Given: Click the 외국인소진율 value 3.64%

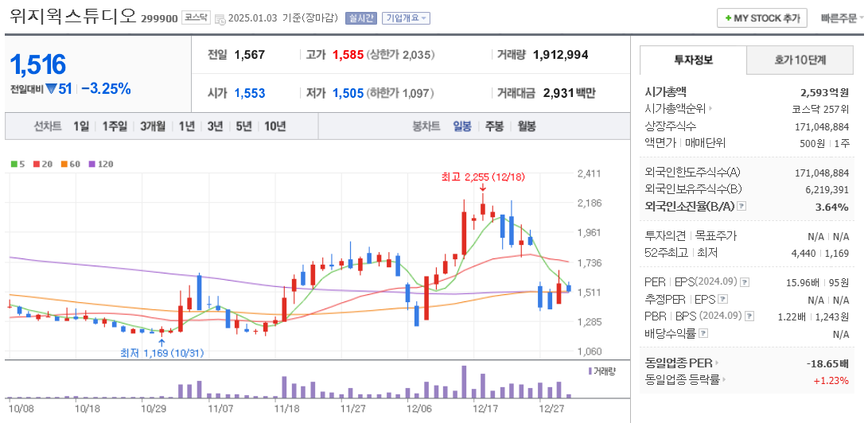Looking at the screenshot, I should [832, 207].
